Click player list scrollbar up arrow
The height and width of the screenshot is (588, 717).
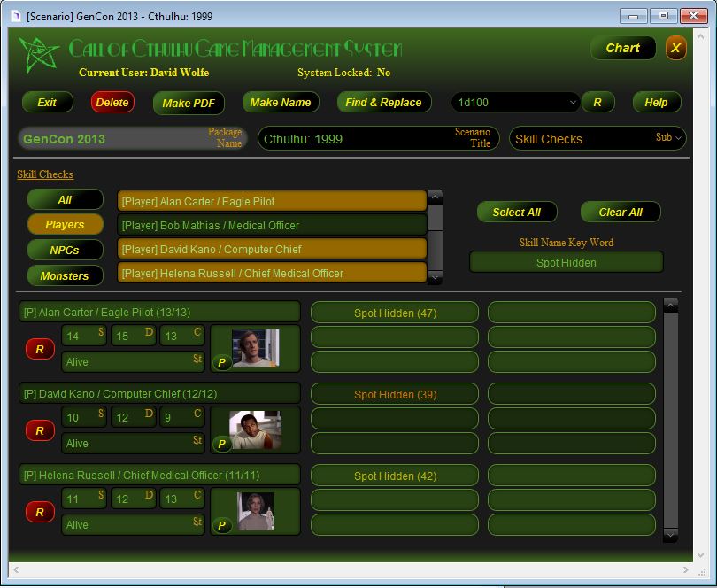point(435,197)
